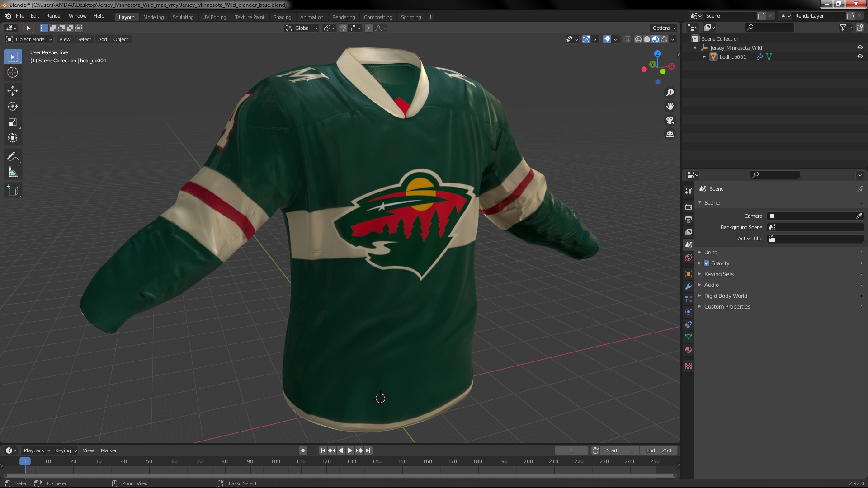The width and height of the screenshot is (868, 488).
Task: Open the timeline Keying popover
Action: click(66, 450)
